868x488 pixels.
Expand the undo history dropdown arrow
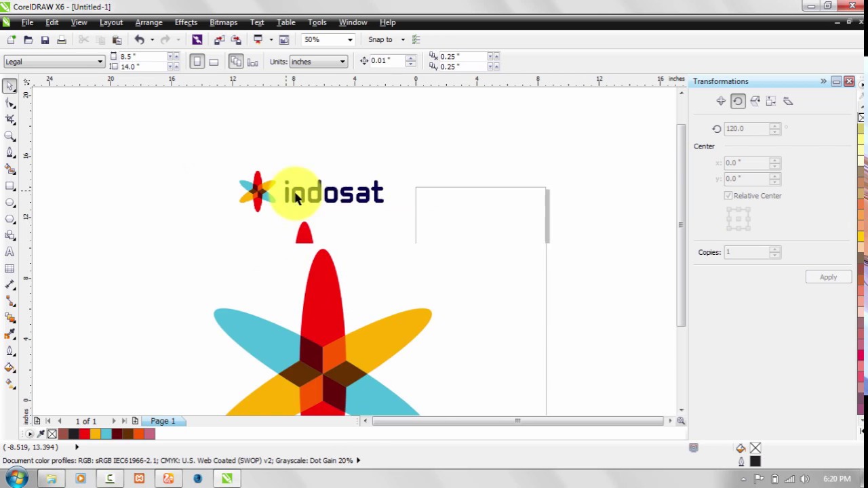(152, 40)
